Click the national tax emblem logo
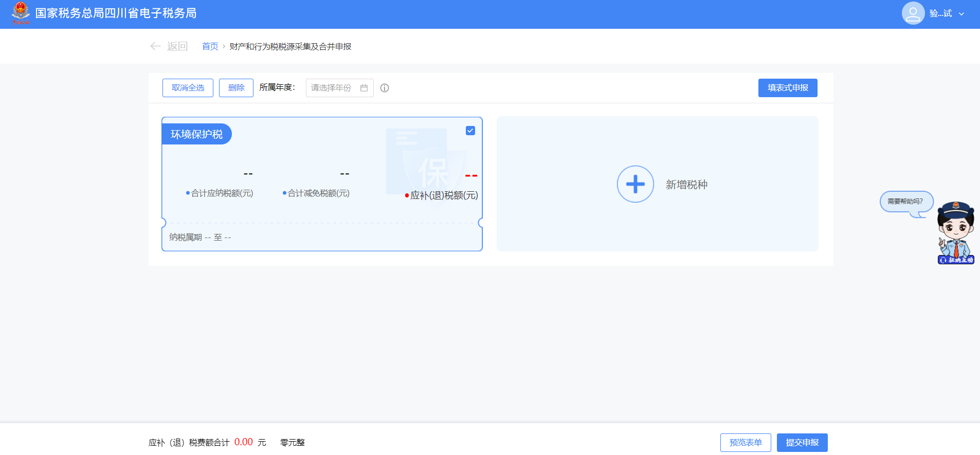980x455 pixels. click(x=21, y=13)
